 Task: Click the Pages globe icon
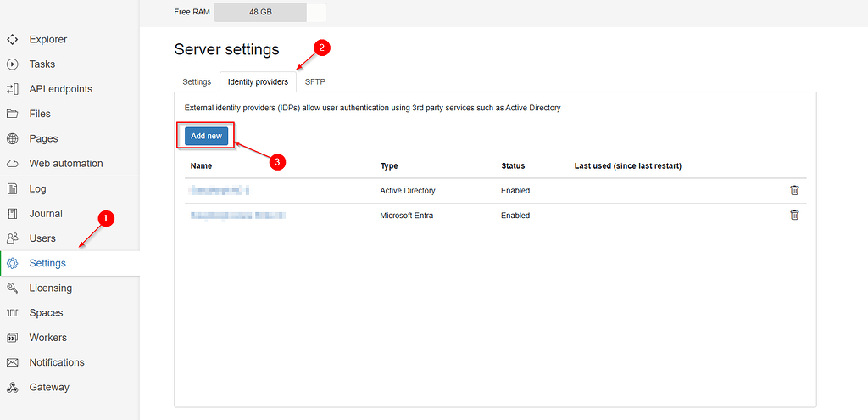12,138
